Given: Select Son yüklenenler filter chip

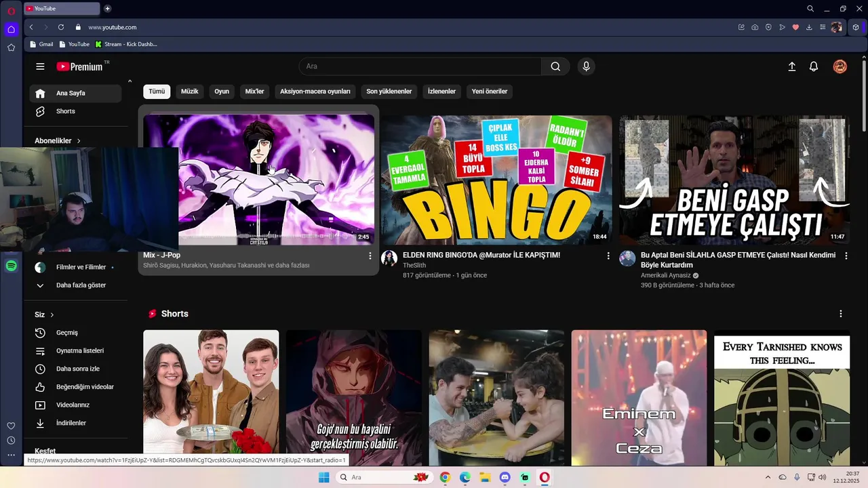Looking at the screenshot, I should click(389, 91).
